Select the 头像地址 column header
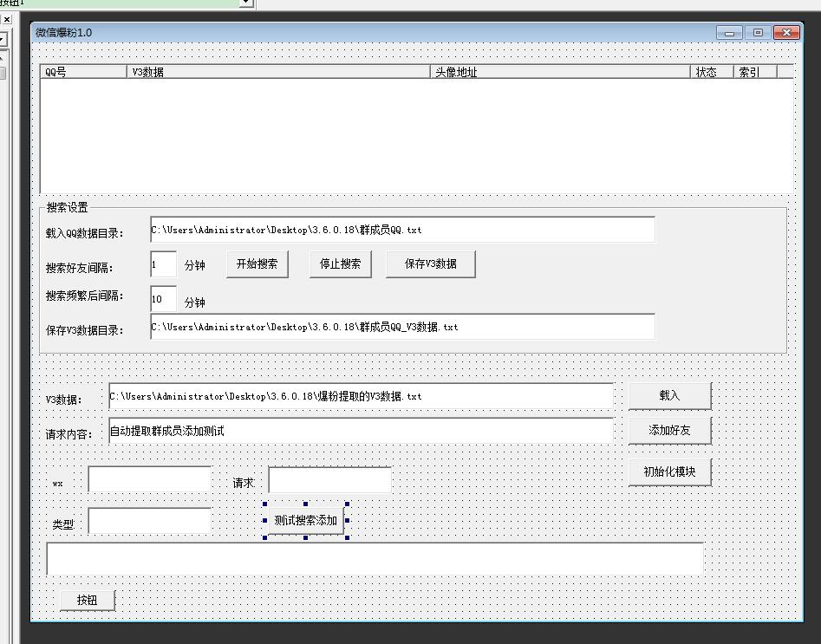 pos(560,72)
